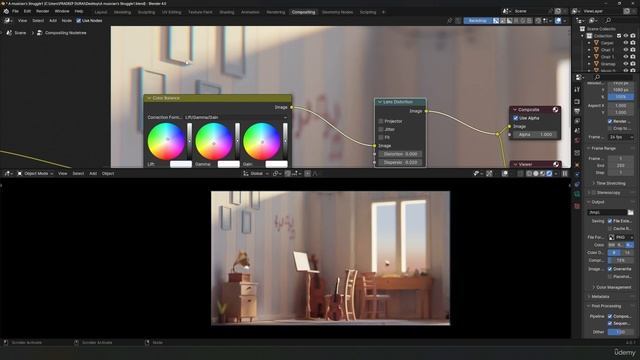Collapse Post Processing panel
The height and width of the screenshot is (360, 640).
606,306
